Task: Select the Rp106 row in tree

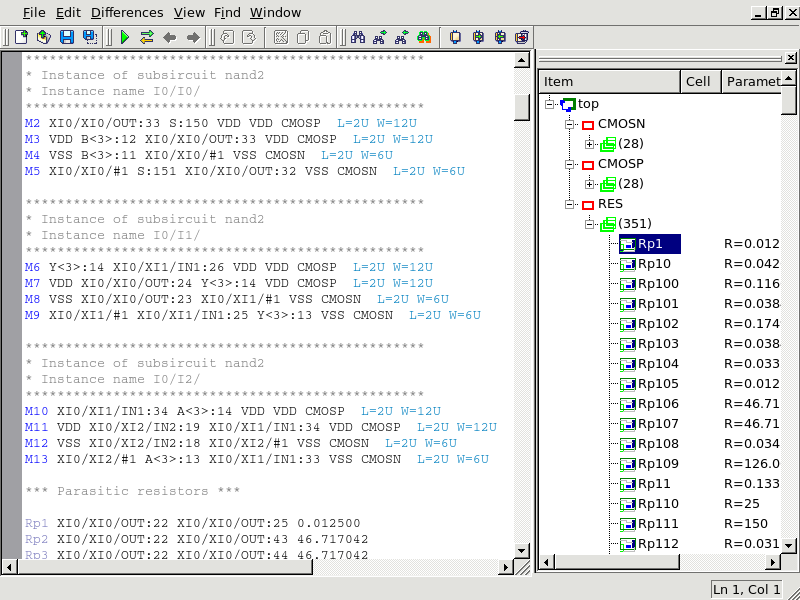Action: point(658,404)
